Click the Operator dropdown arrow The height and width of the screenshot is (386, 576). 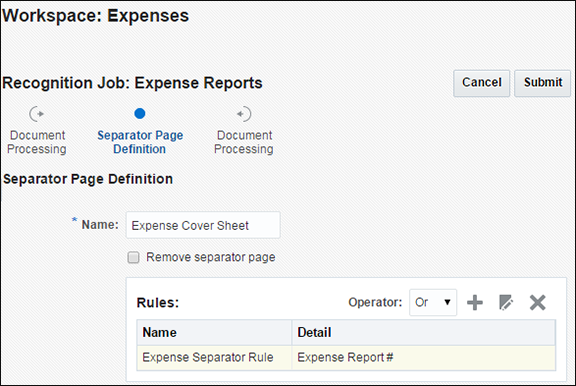pyautogui.click(x=447, y=302)
